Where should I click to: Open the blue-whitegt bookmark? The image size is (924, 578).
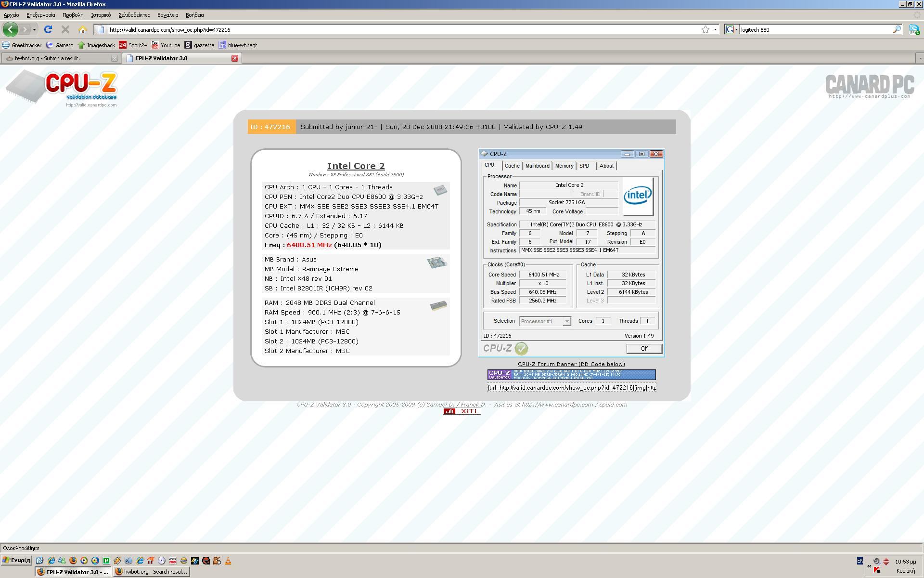(x=238, y=45)
